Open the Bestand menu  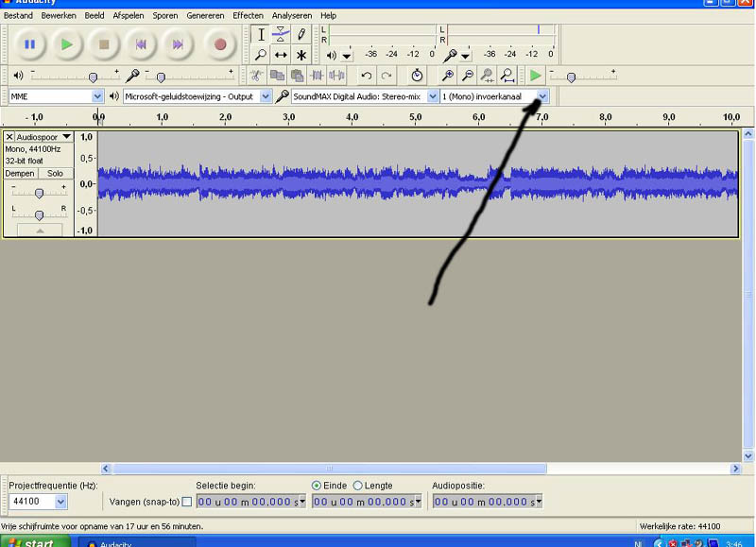tap(18, 15)
